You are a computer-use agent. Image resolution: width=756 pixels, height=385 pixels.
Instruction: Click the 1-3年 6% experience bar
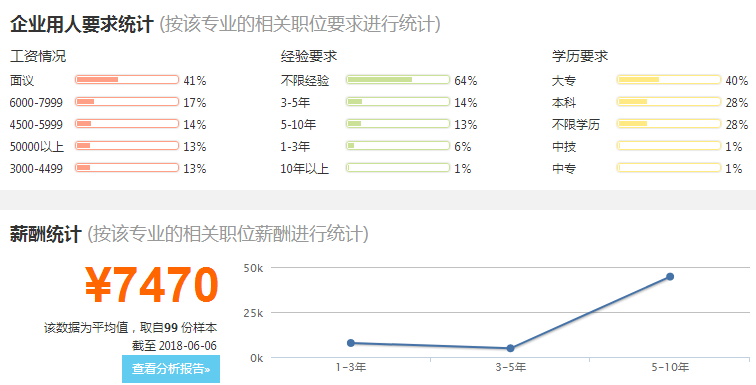click(398, 146)
